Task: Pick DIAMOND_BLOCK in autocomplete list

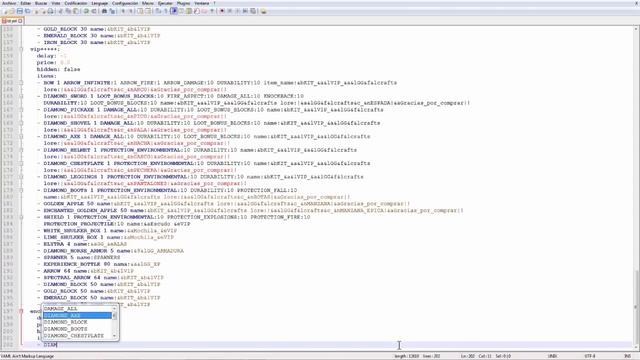Action: 77,322
